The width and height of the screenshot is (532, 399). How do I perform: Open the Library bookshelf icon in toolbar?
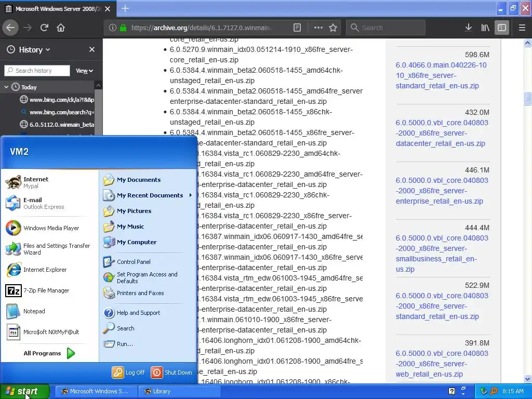(x=485, y=28)
